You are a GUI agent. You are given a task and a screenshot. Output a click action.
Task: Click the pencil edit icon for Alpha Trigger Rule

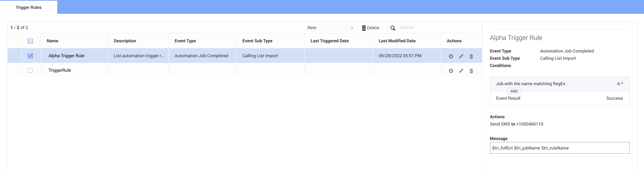point(461,56)
